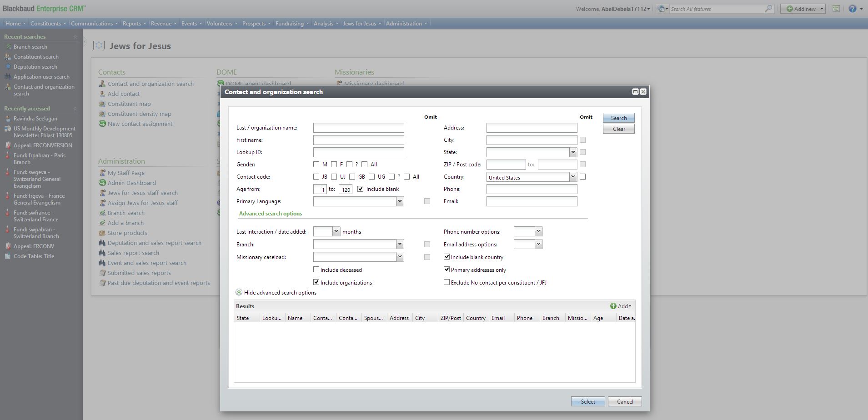Click Add contact icon
Image resolution: width=868 pixels, height=420 pixels.
click(x=102, y=94)
